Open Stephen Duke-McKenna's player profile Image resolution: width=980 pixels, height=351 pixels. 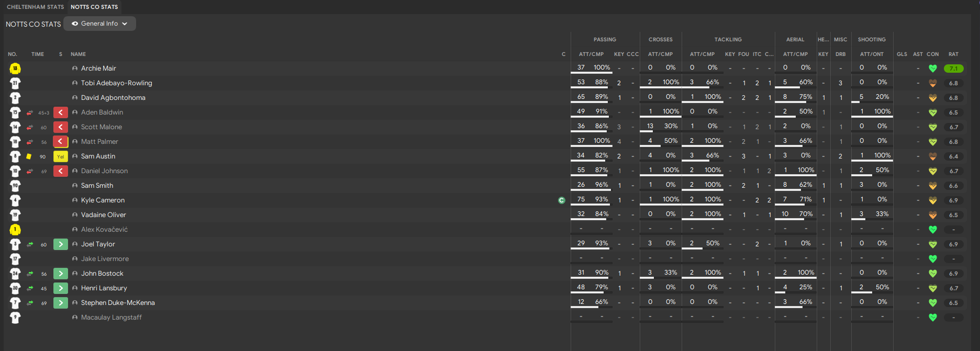click(x=118, y=303)
